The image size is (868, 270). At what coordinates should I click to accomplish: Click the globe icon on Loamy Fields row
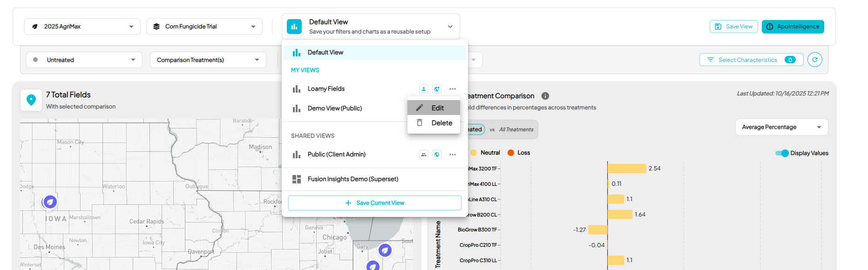coord(437,89)
